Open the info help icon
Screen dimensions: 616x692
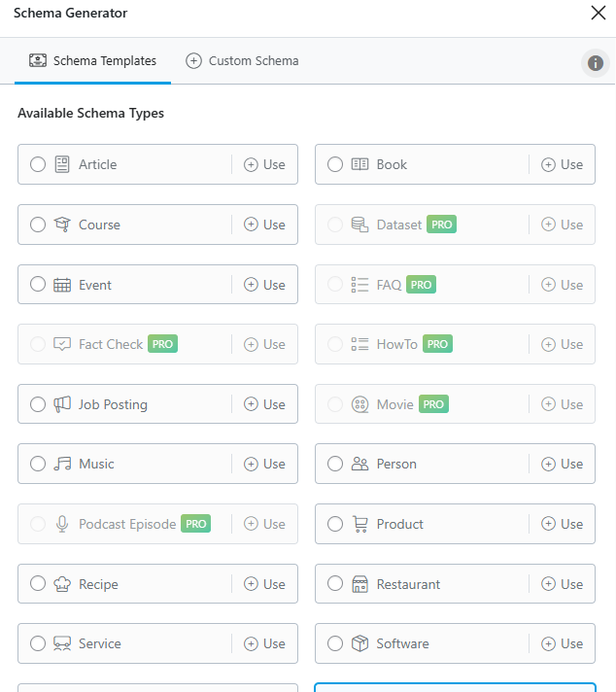coord(596,63)
